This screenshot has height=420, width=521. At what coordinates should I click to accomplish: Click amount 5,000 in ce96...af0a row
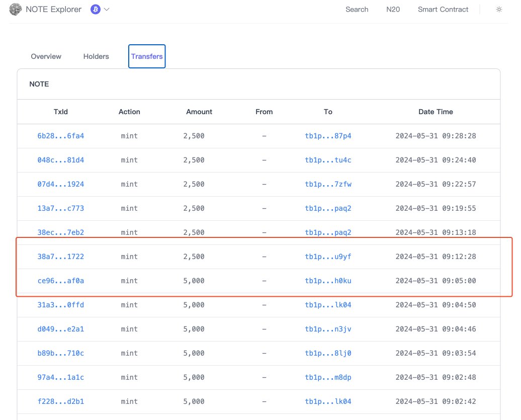tap(194, 281)
